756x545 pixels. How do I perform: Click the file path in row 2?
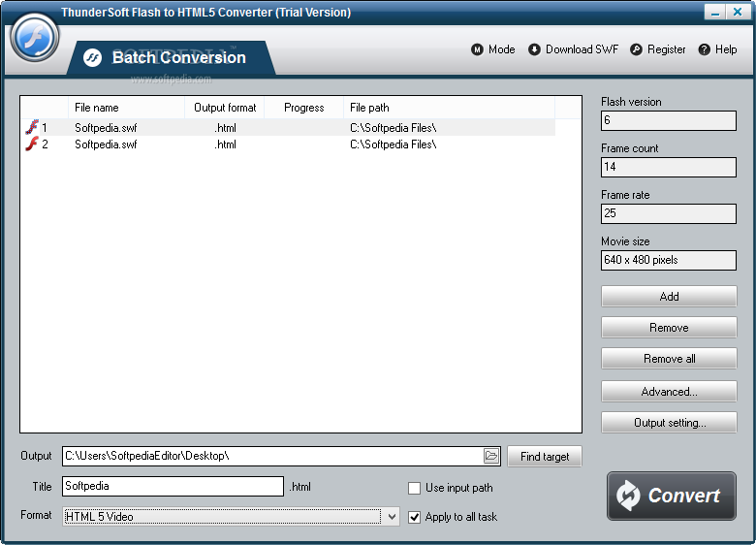pos(393,144)
